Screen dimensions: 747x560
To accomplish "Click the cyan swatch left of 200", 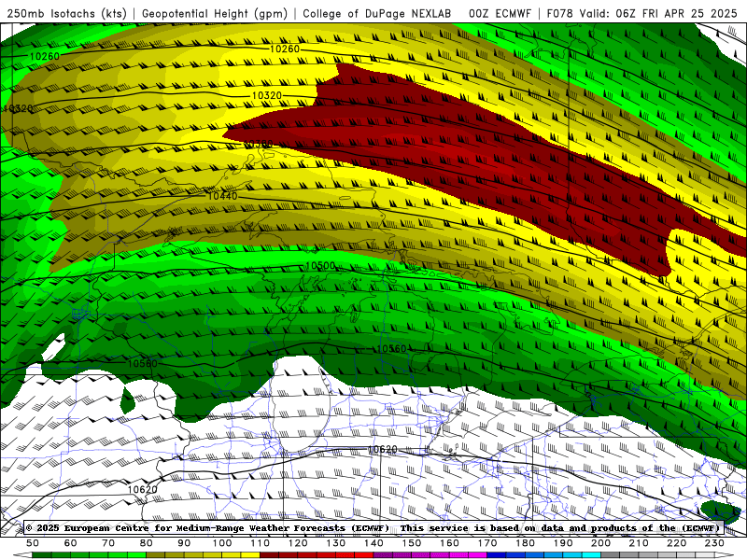I will coord(591,555).
